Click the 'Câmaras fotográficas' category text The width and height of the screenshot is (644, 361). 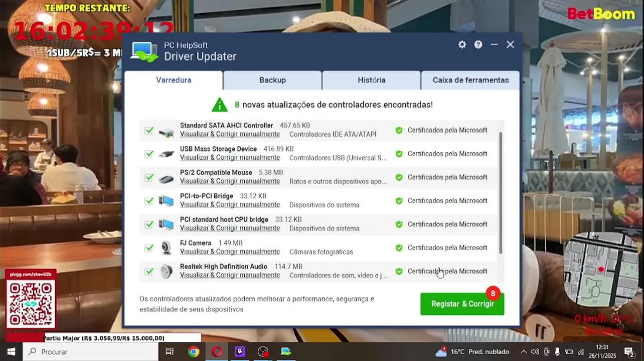click(x=321, y=252)
